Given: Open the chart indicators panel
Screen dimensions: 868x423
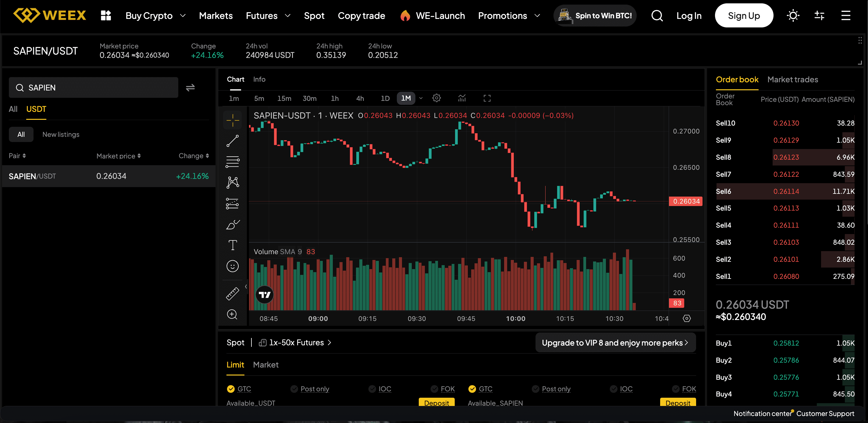Looking at the screenshot, I should click(x=462, y=98).
